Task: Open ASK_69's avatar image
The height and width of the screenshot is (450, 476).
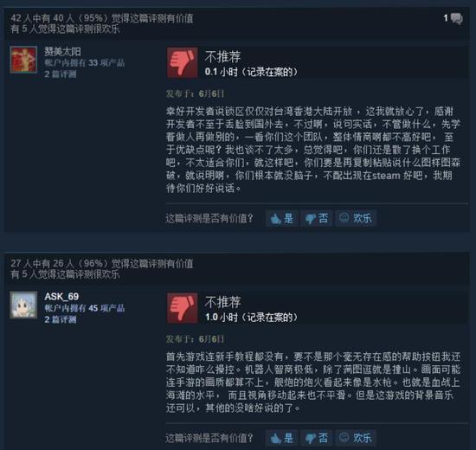Action: pos(23,305)
